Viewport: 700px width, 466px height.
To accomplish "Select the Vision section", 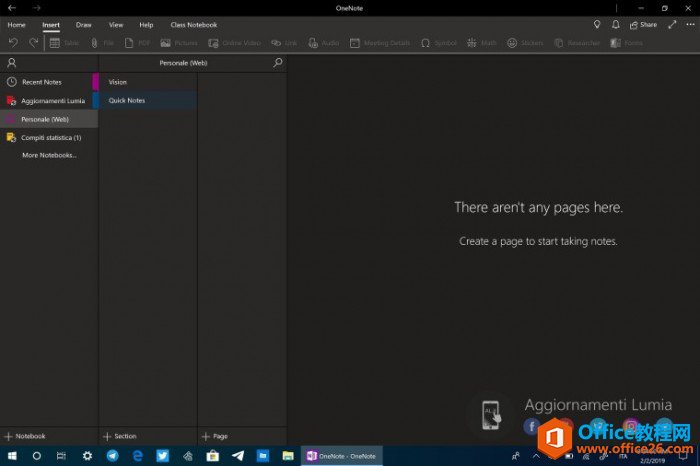I will pos(148,82).
